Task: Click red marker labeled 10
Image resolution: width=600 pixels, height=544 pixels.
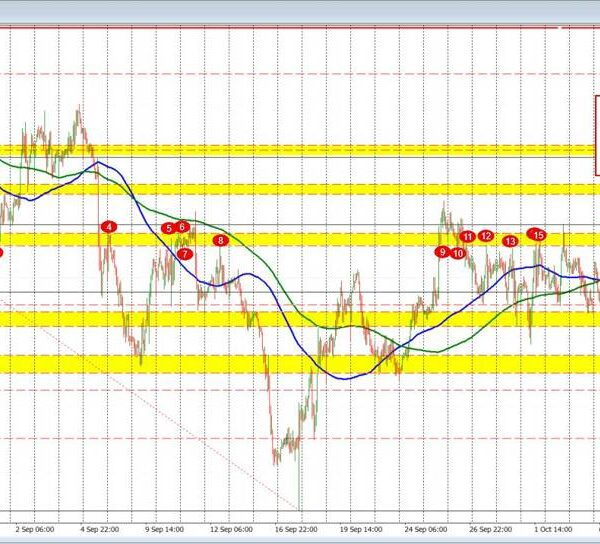Action: click(457, 253)
